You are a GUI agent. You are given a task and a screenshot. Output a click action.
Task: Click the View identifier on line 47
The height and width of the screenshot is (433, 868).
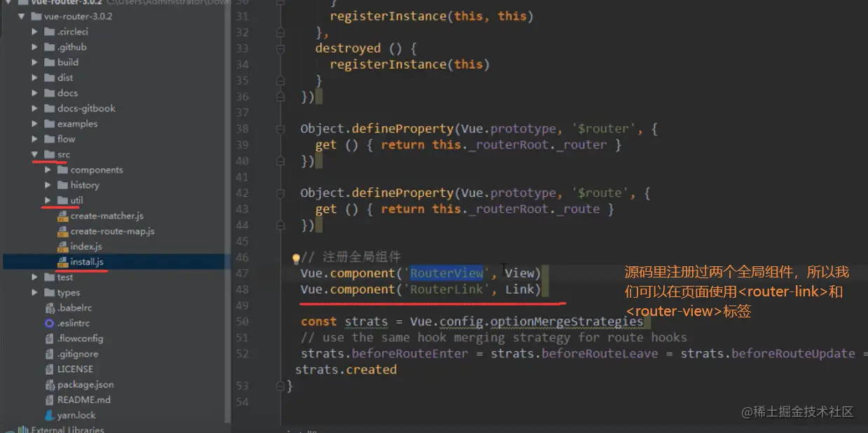[x=519, y=273]
